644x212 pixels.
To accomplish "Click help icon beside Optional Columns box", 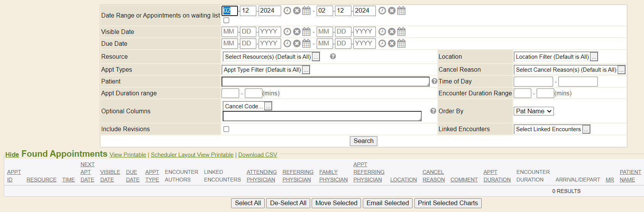I will pyautogui.click(x=433, y=111).
